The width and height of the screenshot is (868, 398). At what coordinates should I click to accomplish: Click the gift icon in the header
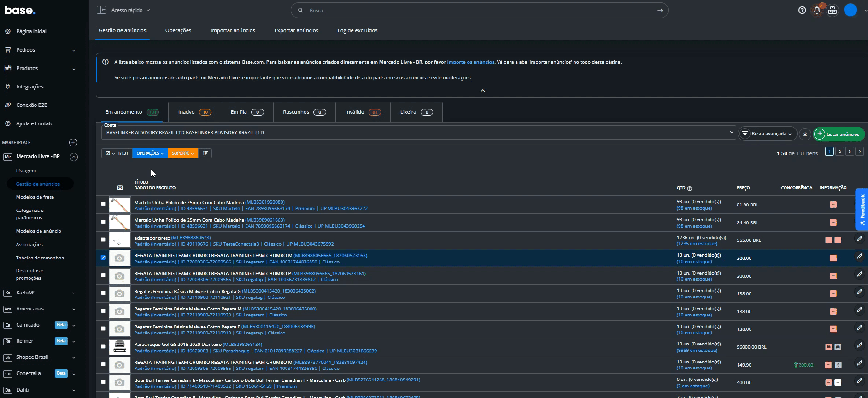tap(833, 10)
